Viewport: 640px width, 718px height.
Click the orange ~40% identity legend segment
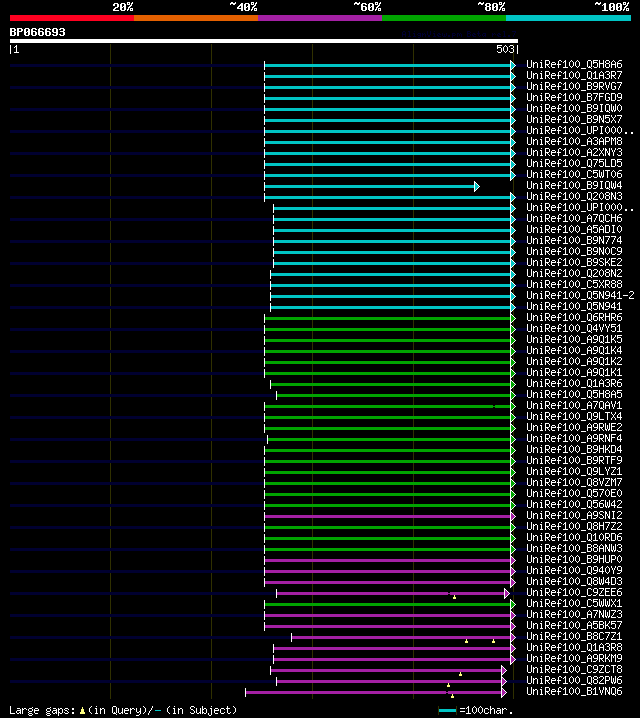[196, 18]
